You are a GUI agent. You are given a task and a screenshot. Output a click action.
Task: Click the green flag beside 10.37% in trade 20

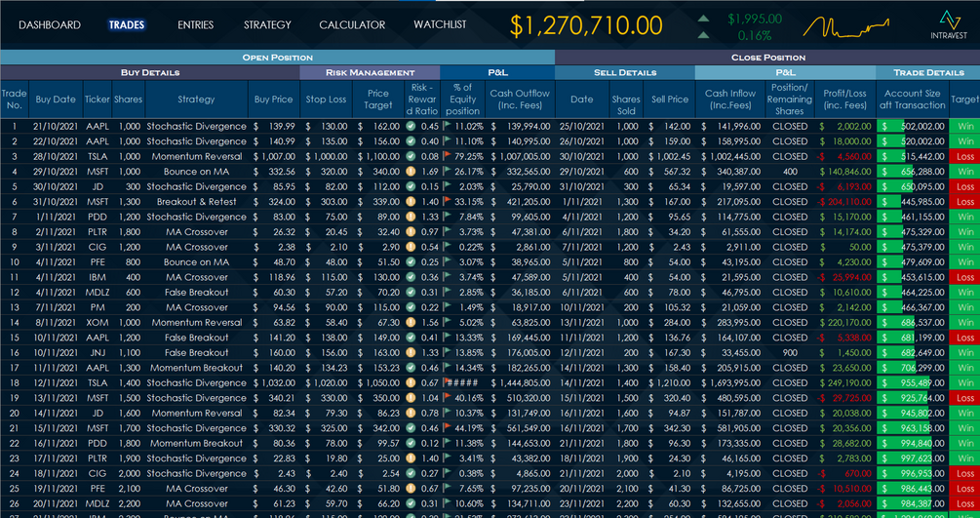click(x=447, y=413)
